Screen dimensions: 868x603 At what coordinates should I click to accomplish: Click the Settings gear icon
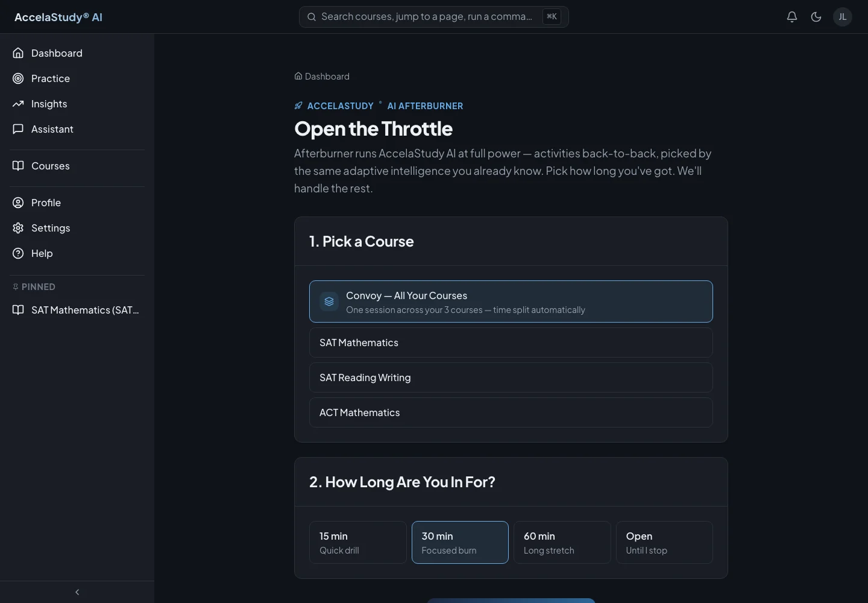(18, 228)
